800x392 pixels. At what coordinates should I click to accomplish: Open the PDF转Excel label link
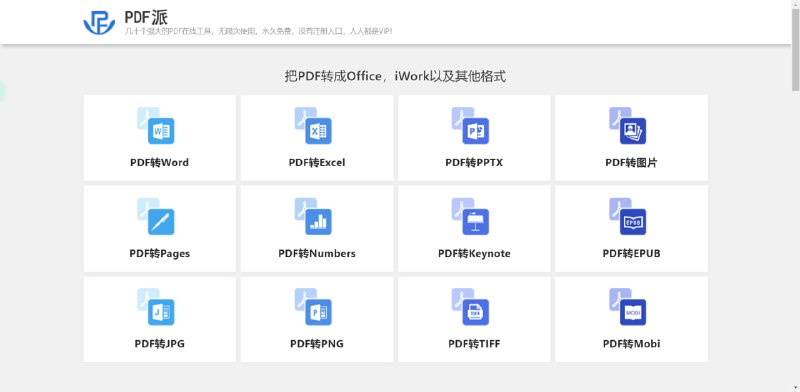317,163
